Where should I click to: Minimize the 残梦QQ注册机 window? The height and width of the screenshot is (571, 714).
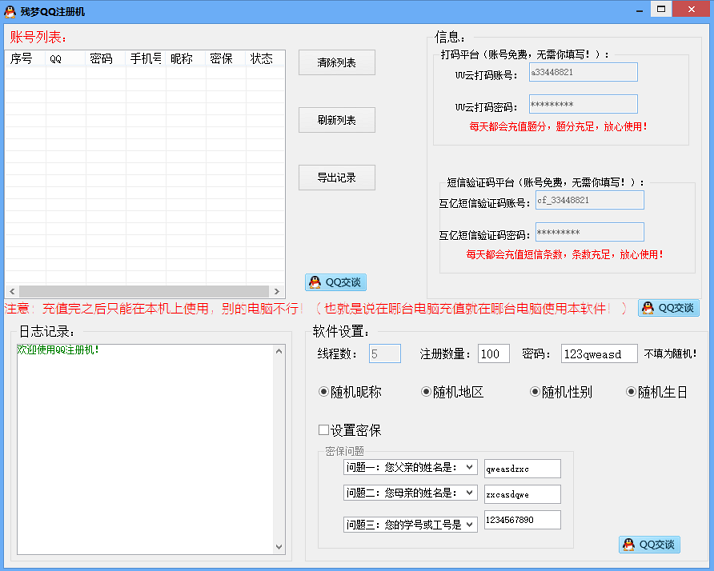click(x=639, y=10)
